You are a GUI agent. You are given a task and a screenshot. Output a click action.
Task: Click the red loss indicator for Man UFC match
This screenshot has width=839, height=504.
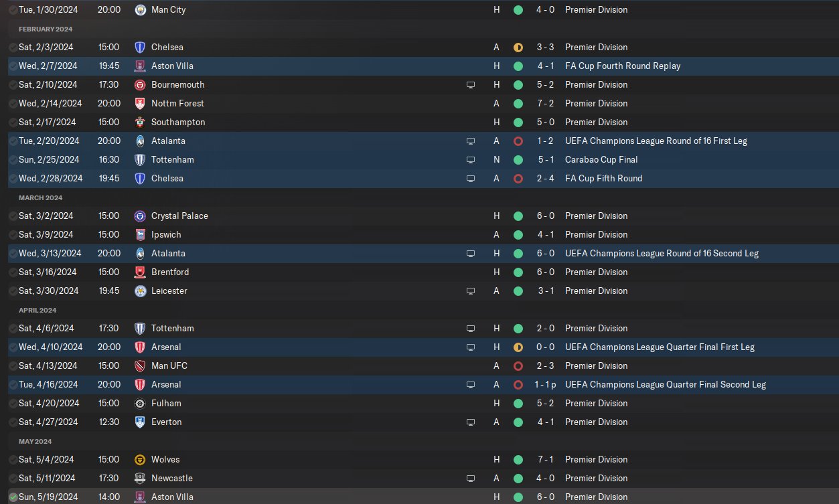(518, 366)
